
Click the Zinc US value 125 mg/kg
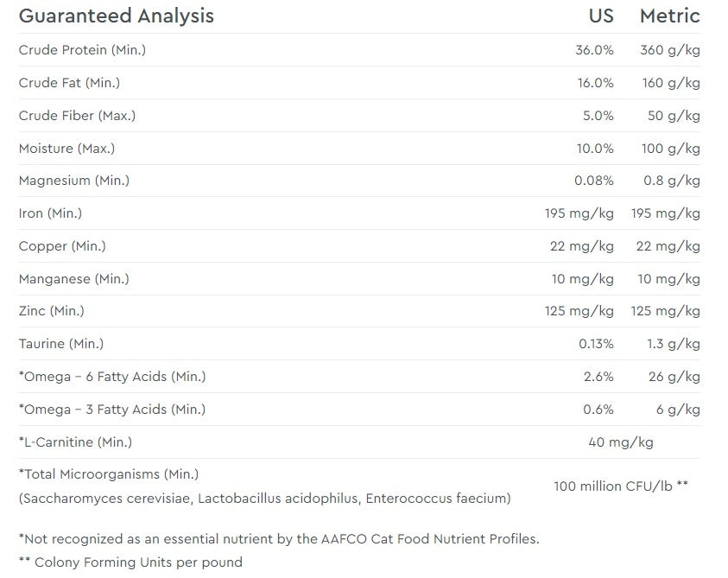click(579, 311)
